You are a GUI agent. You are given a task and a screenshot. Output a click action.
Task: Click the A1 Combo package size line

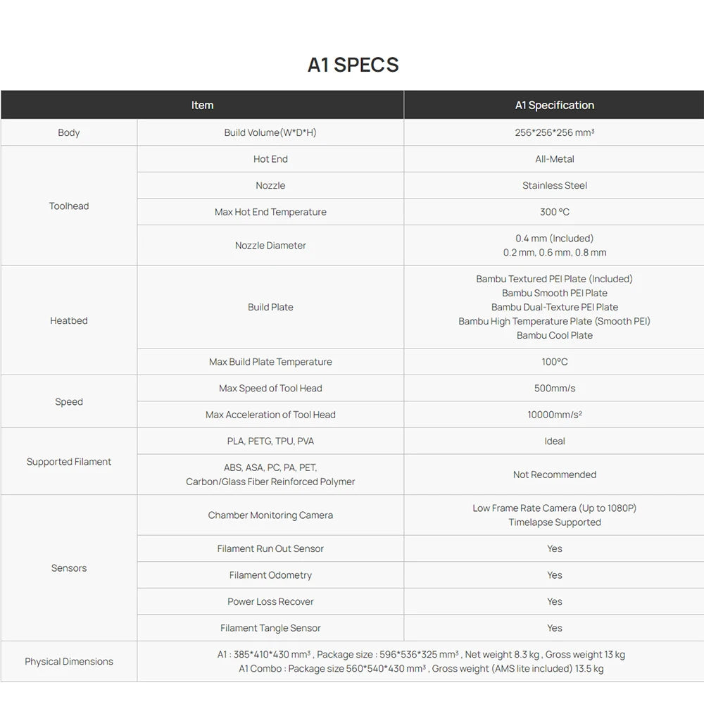point(421,669)
